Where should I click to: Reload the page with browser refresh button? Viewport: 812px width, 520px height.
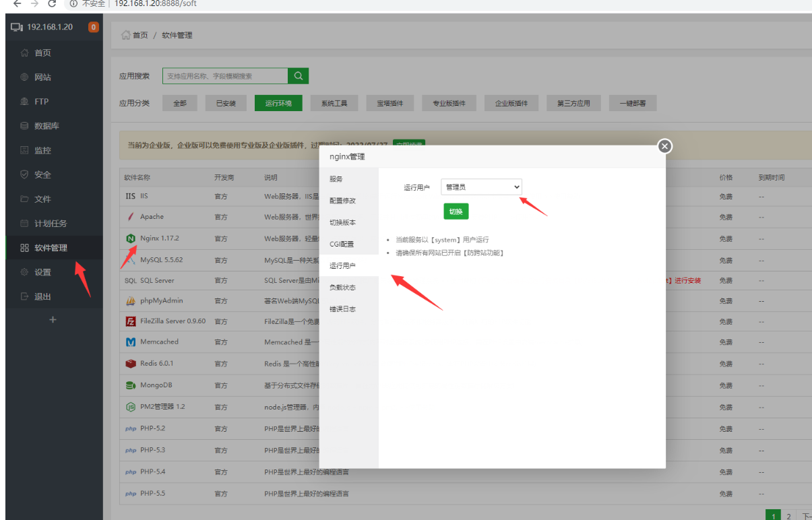point(52,4)
